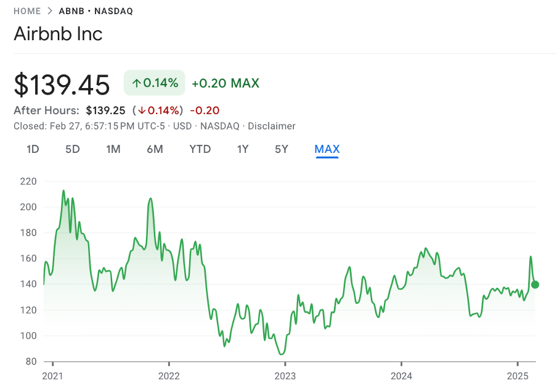Click the 140 y-axis label
557x392 pixels.
tap(28, 284)
